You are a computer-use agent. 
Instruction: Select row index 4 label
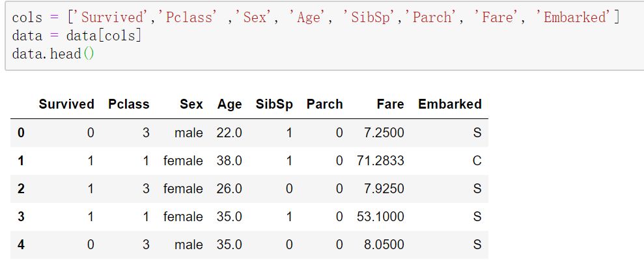(x=21, y=245)
